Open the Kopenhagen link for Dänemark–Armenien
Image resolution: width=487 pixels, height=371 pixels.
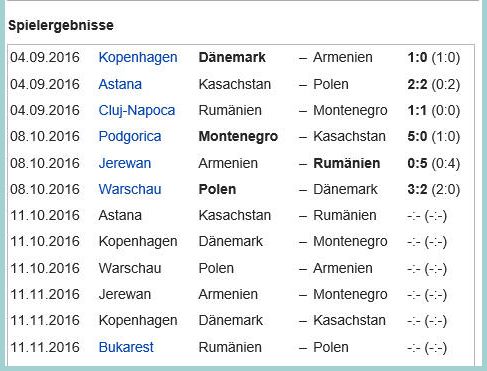coord(138,58)
